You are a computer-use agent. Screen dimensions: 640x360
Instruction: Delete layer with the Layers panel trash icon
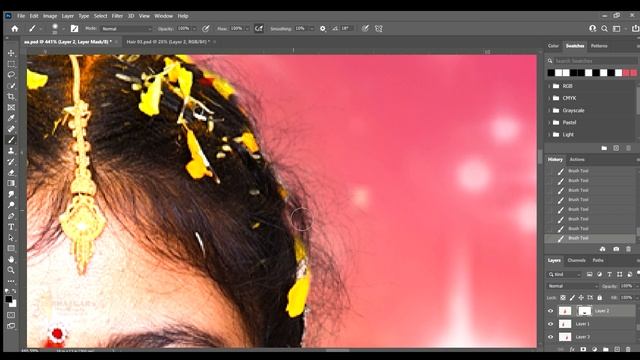[x=628, y=349]
